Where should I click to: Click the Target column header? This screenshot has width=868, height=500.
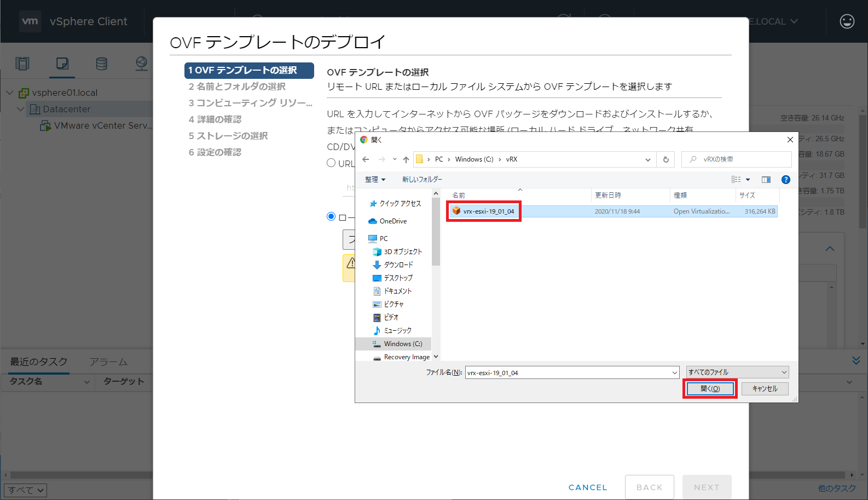(x=124, y=381)
